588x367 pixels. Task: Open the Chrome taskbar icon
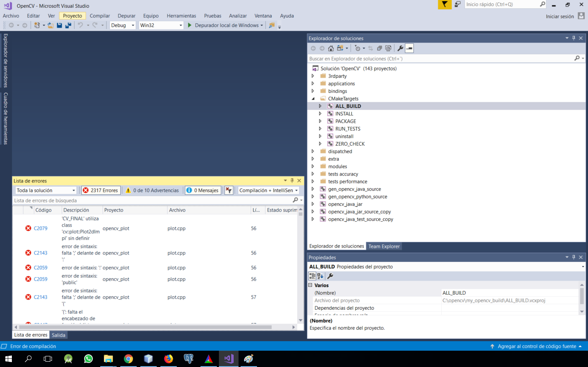pos(128,359)
